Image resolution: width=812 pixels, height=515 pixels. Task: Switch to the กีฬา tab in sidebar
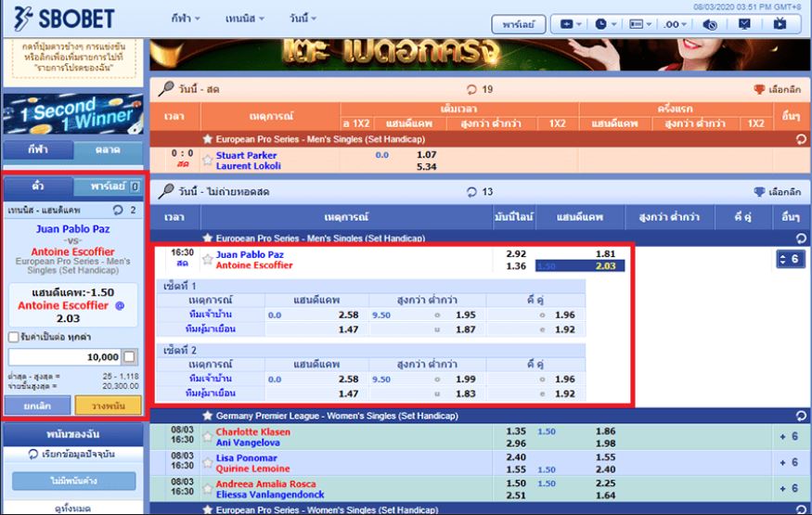pos(38,150)
